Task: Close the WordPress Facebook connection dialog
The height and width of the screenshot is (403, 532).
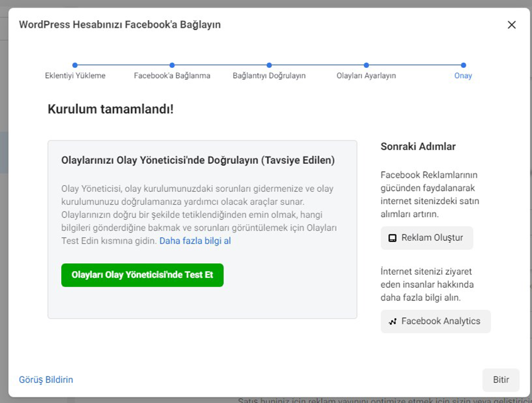Action: click(511, 25)
